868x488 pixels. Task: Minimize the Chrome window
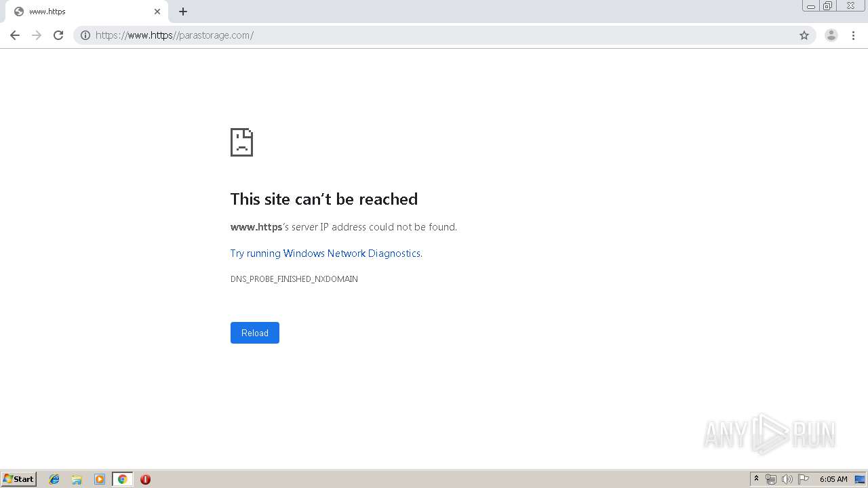(810, 6)
